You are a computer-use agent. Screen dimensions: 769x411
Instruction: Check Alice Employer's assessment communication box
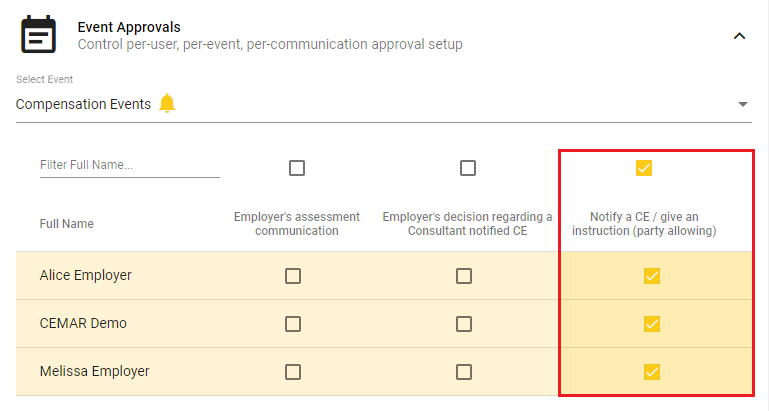293,276
